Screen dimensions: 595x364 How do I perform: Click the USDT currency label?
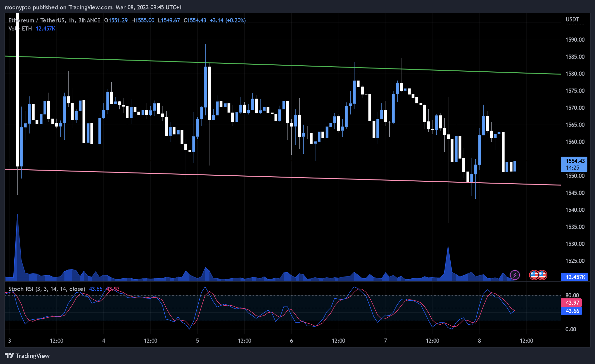(x=572, y=19)
